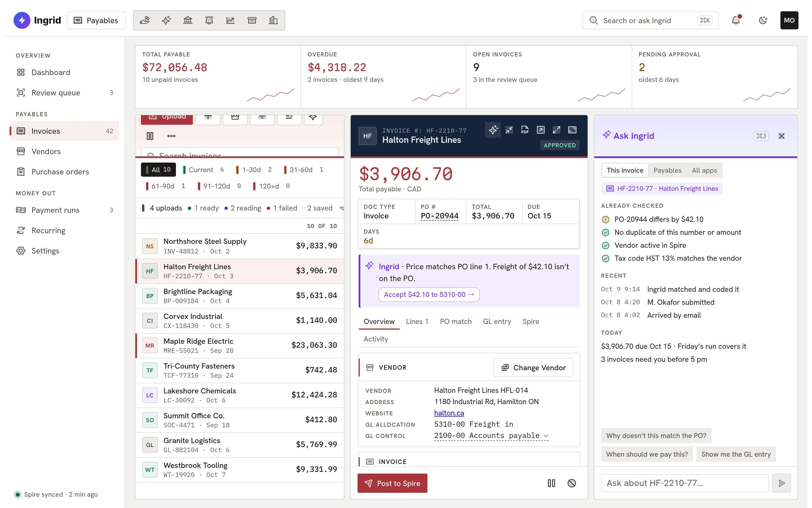Click the sparkle AI icon in top toolbar

coord(166,21)
